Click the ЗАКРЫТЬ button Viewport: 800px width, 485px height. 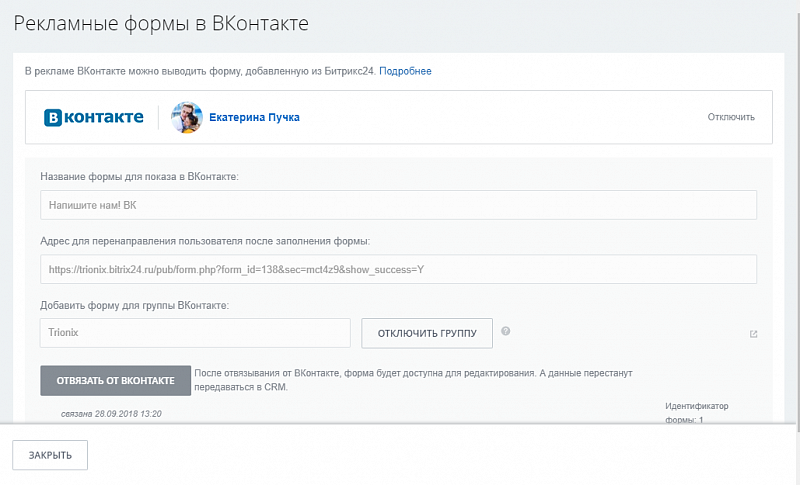[50, 455]
